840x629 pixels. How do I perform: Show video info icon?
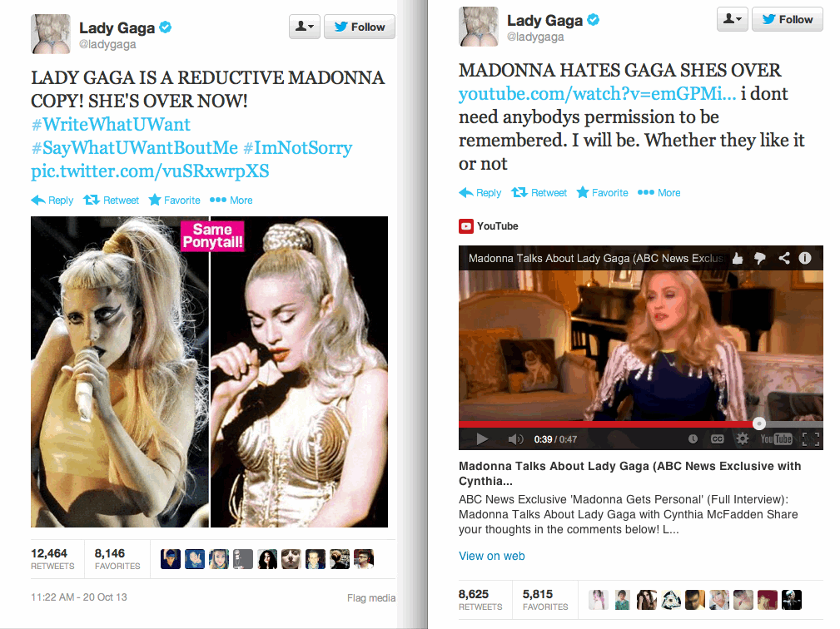pos(805,258)
